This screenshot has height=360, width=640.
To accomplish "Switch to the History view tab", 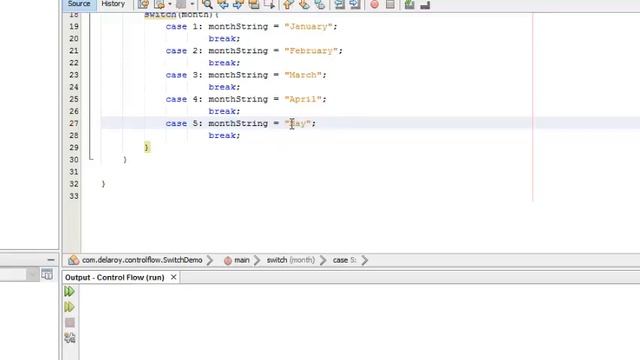I will pos(113,4).
